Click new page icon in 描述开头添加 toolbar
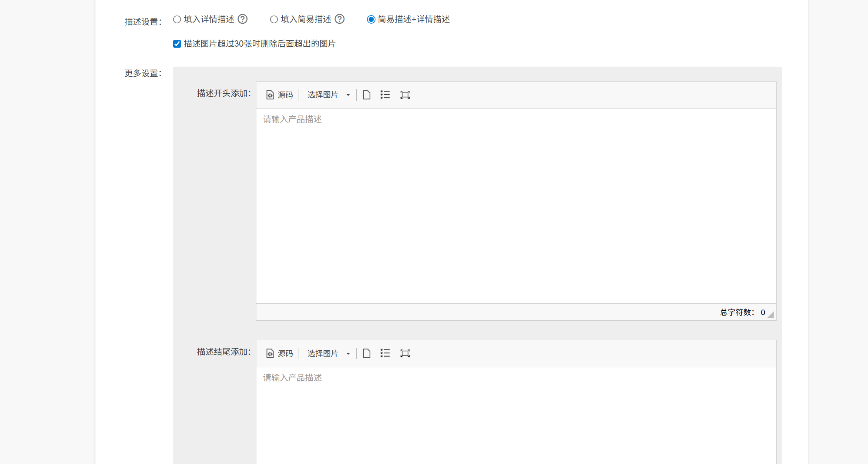The image size is (868, 464). pos(366,95)
